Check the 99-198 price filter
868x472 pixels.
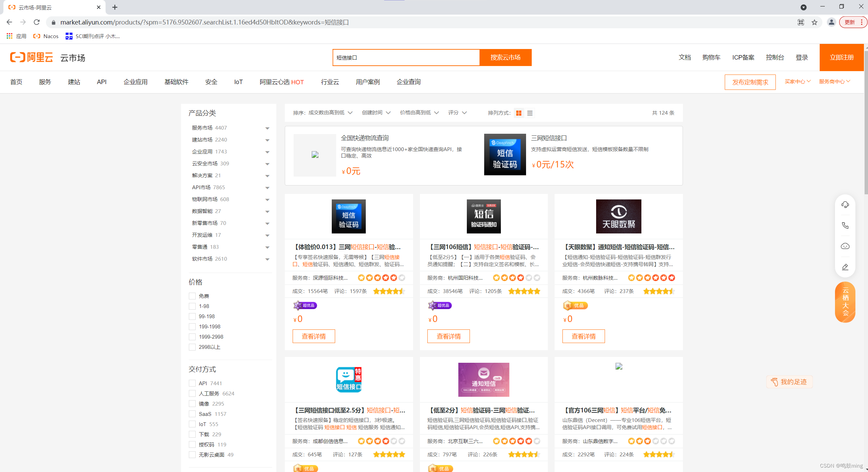(x=192, y=316)
